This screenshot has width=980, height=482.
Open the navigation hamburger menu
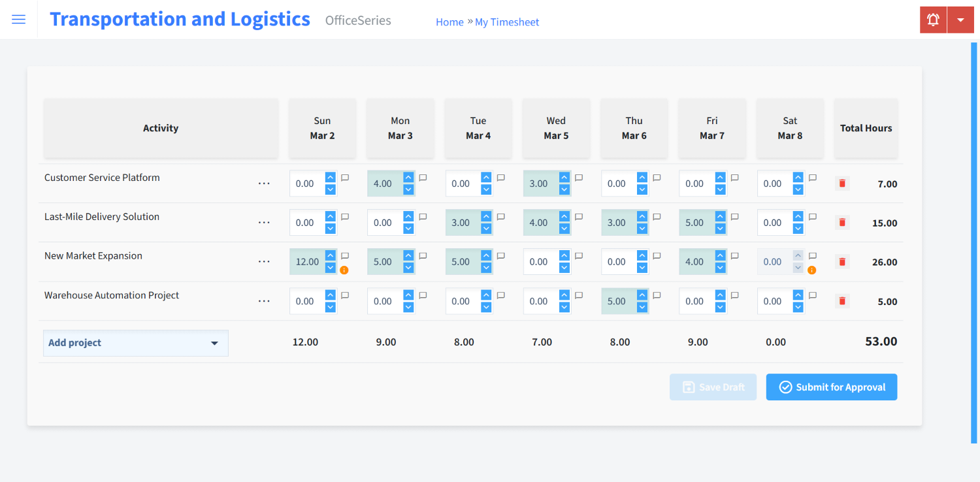[x=18, y=19]
